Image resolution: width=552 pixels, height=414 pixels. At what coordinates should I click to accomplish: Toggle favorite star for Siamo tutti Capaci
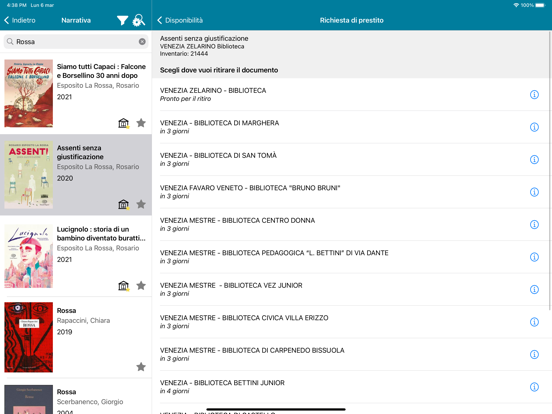coord(141,123)
